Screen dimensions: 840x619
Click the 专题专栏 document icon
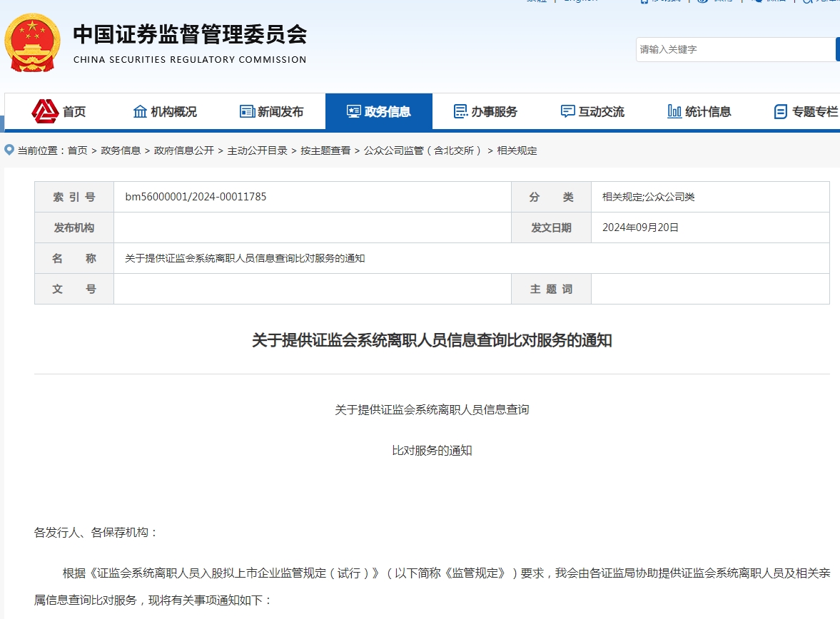[x=779, y=111]
